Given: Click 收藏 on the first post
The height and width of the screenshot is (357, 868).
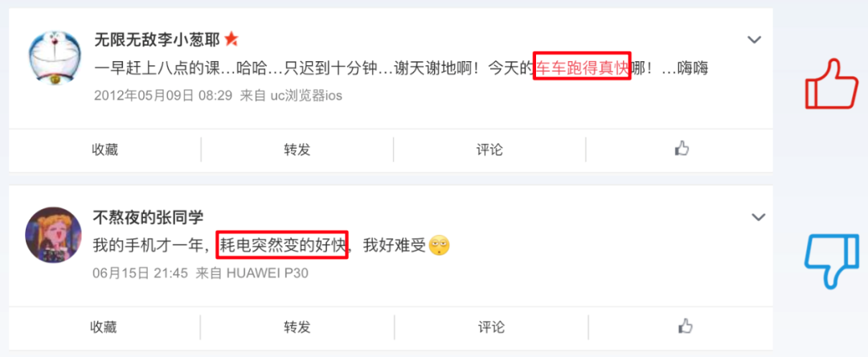Looking at the screenshot, I should 105,150.
